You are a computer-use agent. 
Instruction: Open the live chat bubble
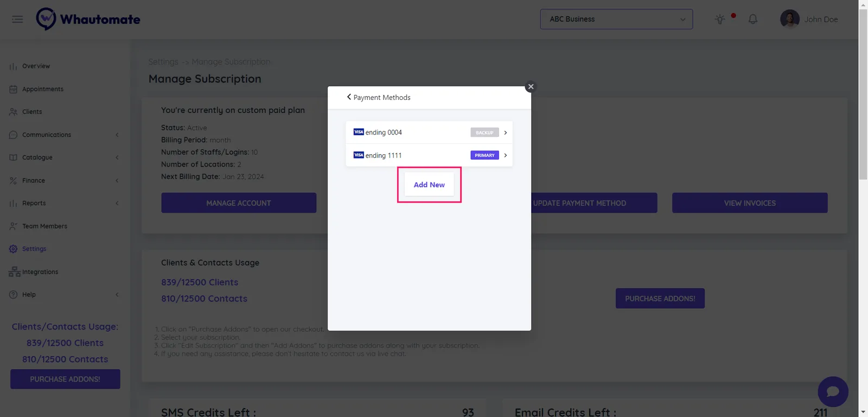(833, 391)
